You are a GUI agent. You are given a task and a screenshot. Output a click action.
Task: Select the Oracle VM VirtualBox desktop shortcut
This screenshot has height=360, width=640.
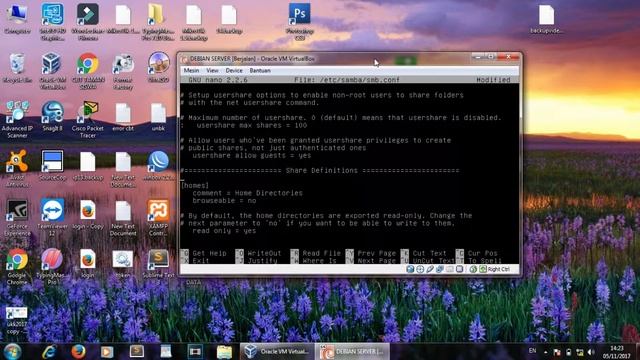[x=52, y=70]
